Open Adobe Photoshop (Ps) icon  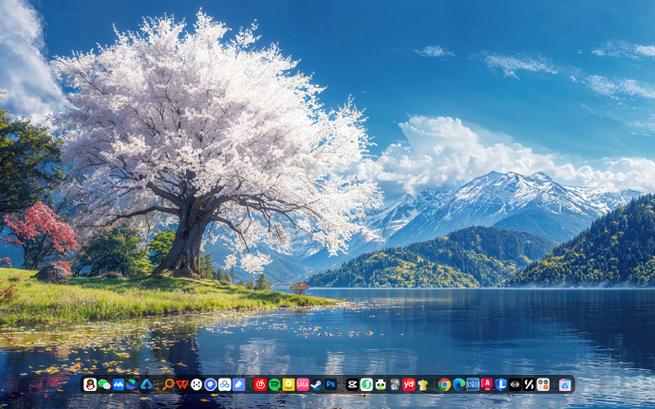331,384
